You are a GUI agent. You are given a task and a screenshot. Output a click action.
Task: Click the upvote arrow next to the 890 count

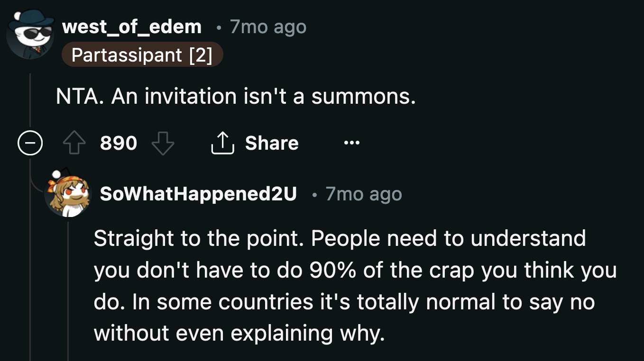click(74, 143)
